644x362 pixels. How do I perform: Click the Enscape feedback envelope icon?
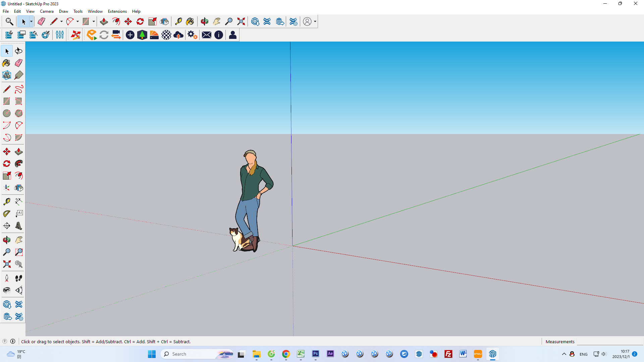point(207,35)
